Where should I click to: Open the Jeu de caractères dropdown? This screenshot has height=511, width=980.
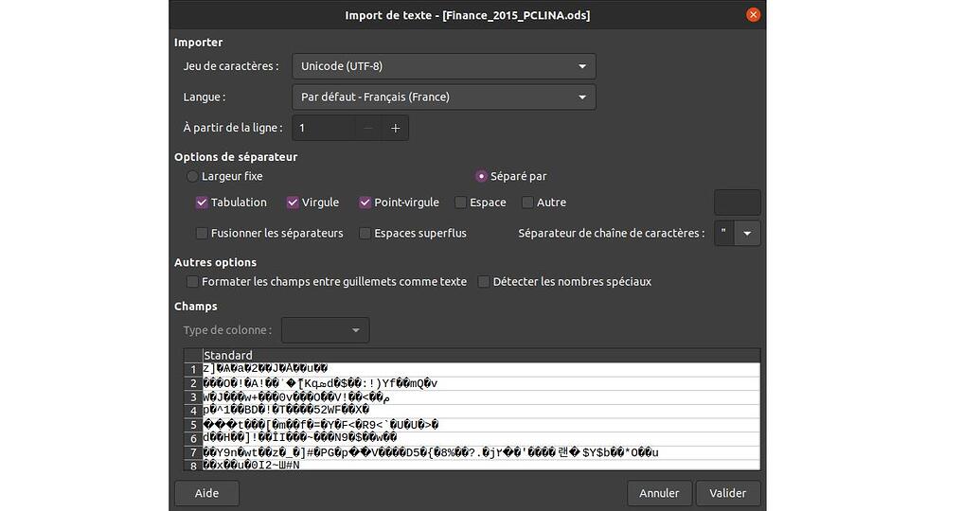pyautogui.click(x=443, y=66)
